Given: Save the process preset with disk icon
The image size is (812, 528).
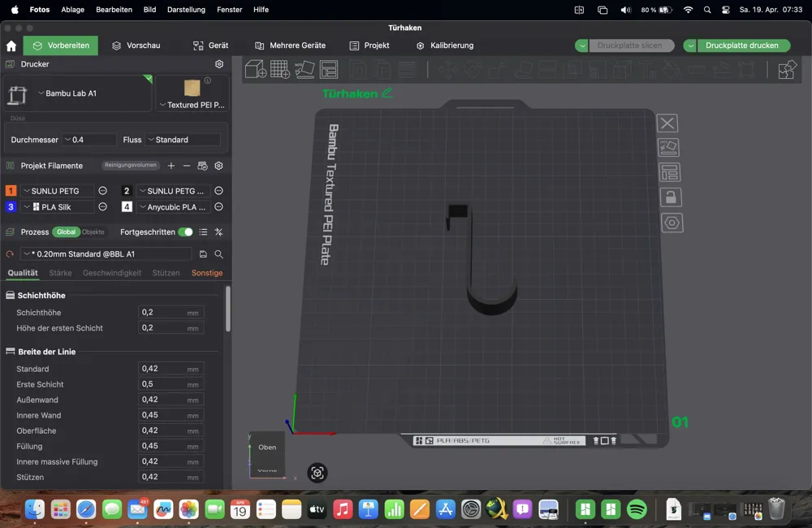Looking at the screenshot, I should click(x=203, y=254).
